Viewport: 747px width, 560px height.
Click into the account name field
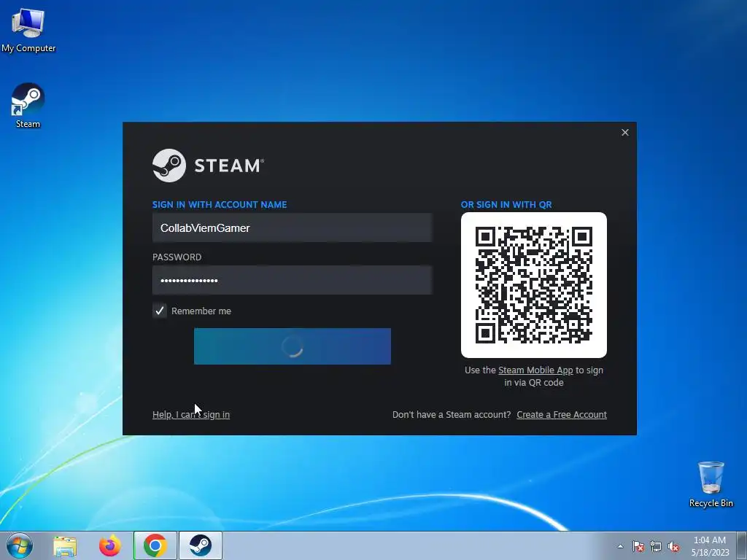click(x=292, y=227)
